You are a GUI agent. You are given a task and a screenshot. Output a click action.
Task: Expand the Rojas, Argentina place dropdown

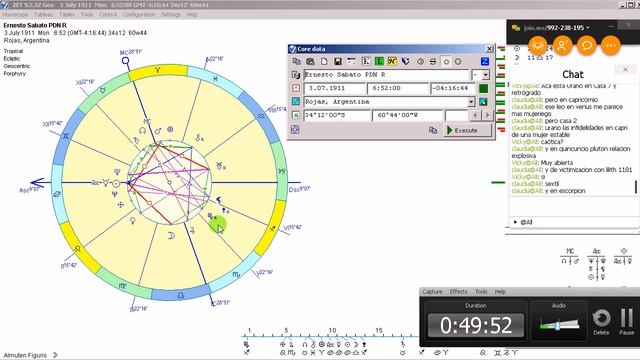[471, 102]
